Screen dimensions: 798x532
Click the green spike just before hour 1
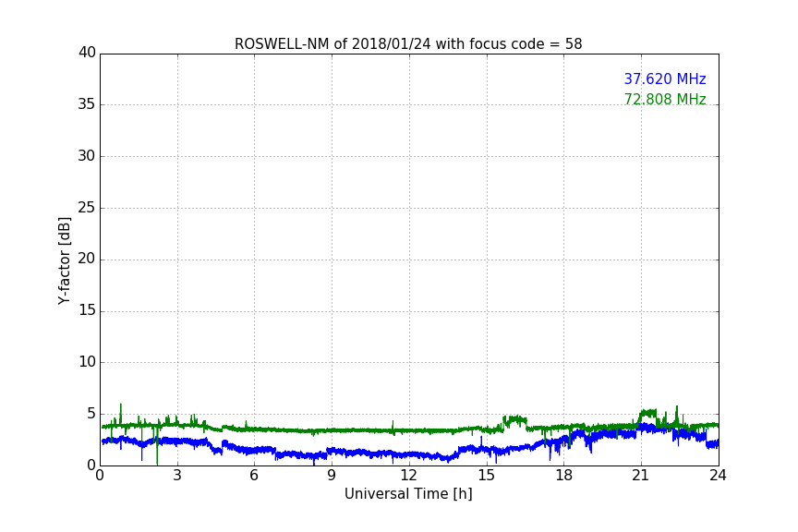pyautogui.click(x=121, y=414)
